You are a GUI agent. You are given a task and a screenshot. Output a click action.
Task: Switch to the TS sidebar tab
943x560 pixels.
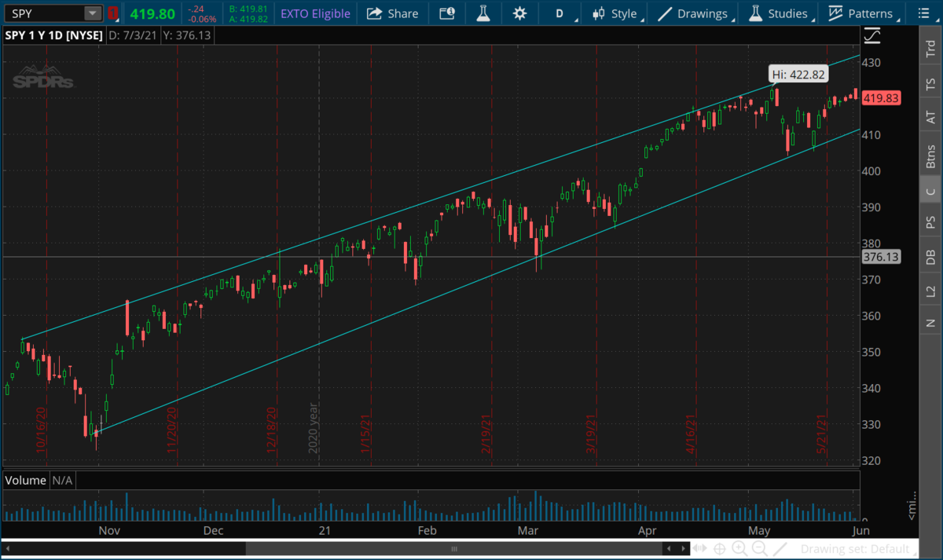click(x=930, y=84)
